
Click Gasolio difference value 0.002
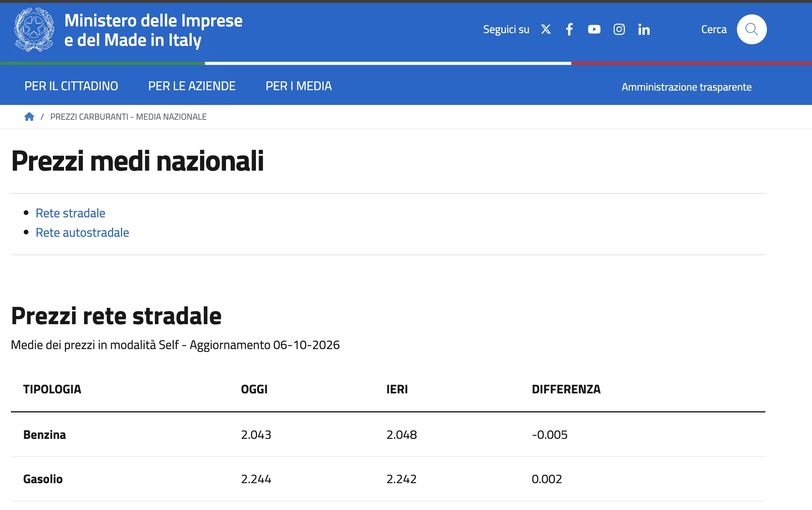[547, 479]
